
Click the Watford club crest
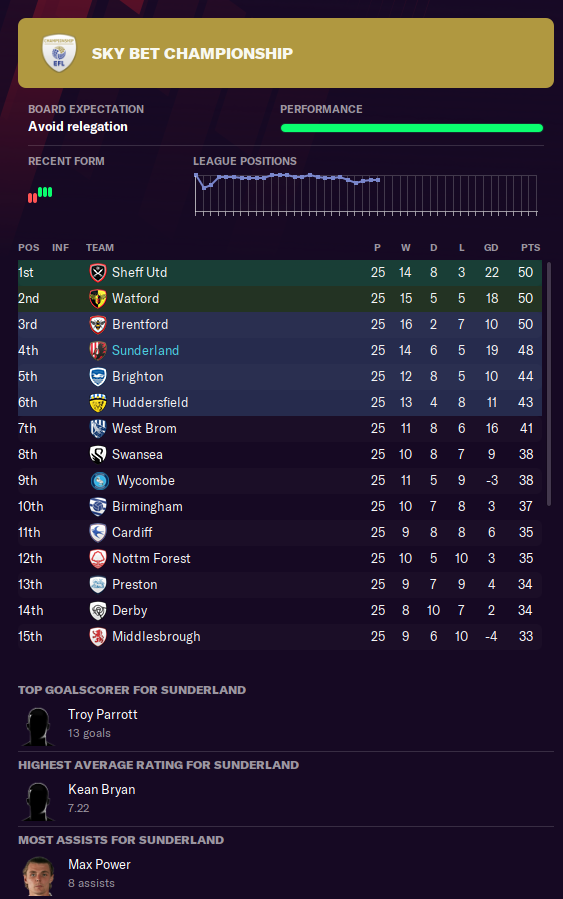(x=98, y=298)
